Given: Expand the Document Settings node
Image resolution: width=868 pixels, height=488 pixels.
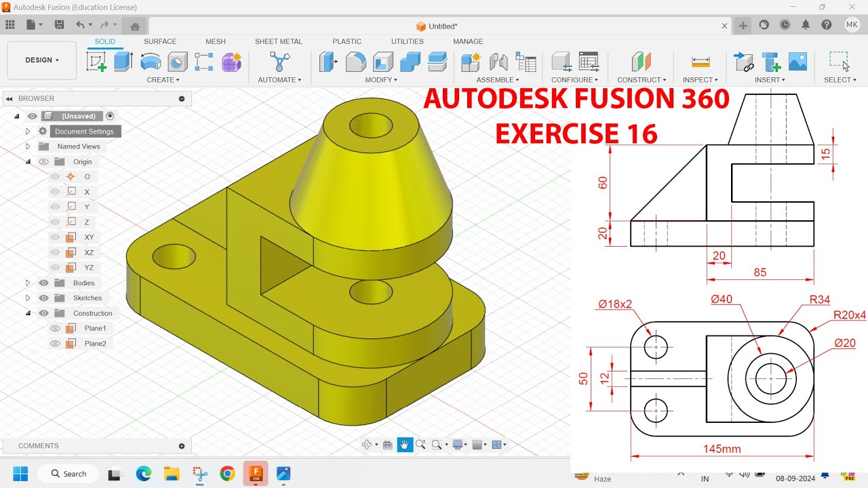Looking at the screenshot, I should point(28,131).
